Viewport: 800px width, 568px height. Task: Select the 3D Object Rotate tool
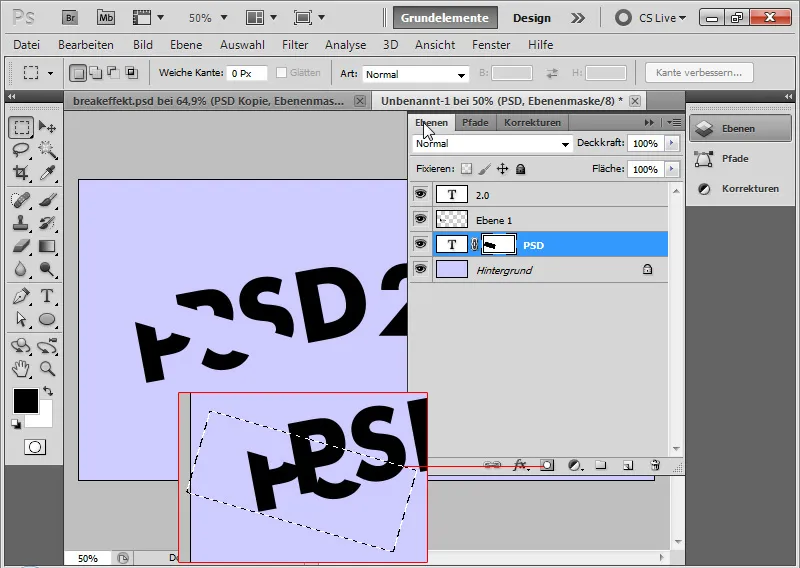pyautogui.click(x=21, y=346)
